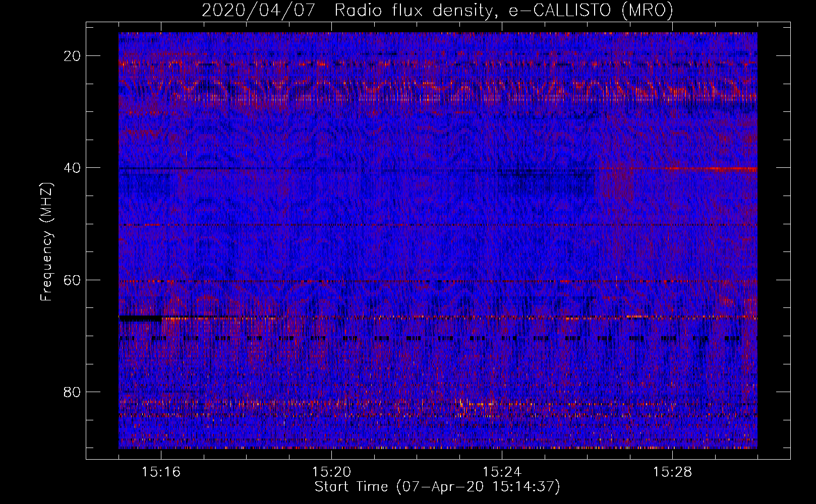This screenshot has height=504, width=816.
Task: Click the 15:20 time tick label
Action: coord(331,472)
